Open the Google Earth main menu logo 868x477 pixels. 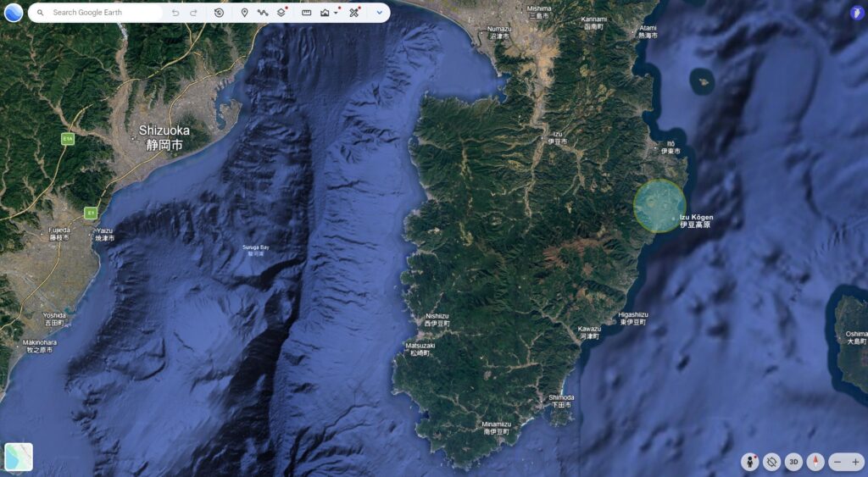14,12
